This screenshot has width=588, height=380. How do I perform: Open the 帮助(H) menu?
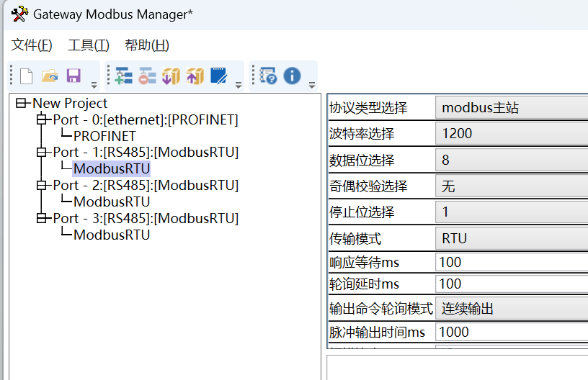(147, 45)
